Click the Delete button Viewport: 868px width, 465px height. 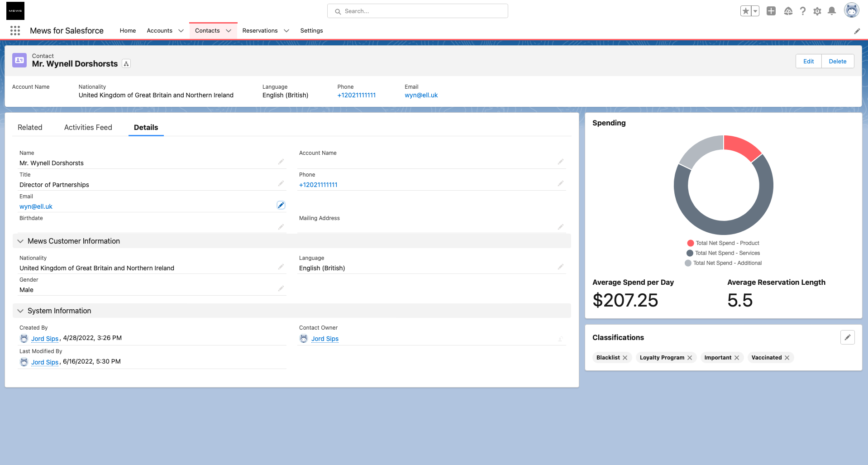(x=838, y=62)
